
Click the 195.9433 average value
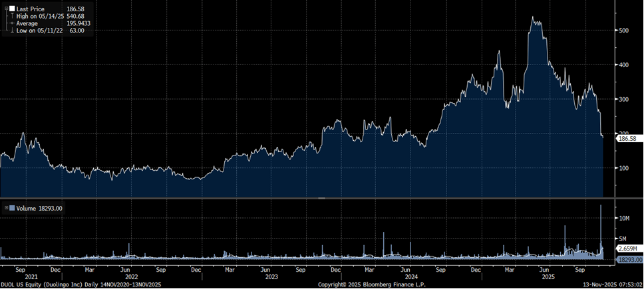79,23
